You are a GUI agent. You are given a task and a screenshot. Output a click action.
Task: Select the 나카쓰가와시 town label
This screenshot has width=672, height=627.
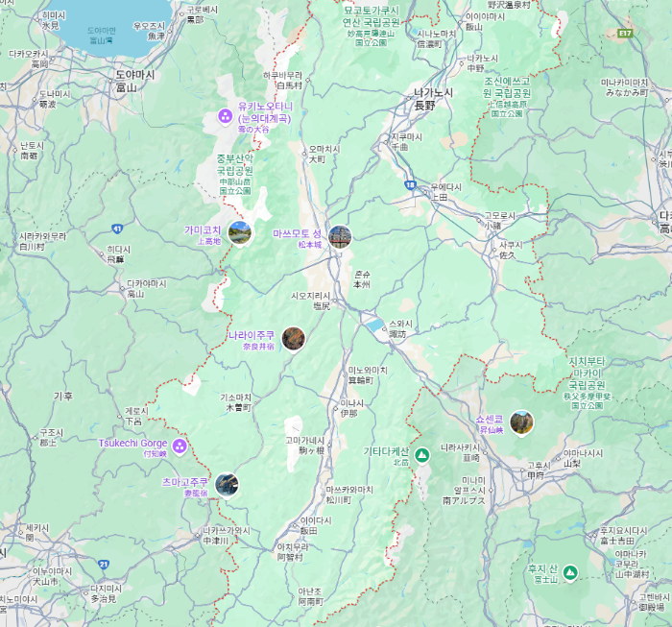(x=227, y=536)
